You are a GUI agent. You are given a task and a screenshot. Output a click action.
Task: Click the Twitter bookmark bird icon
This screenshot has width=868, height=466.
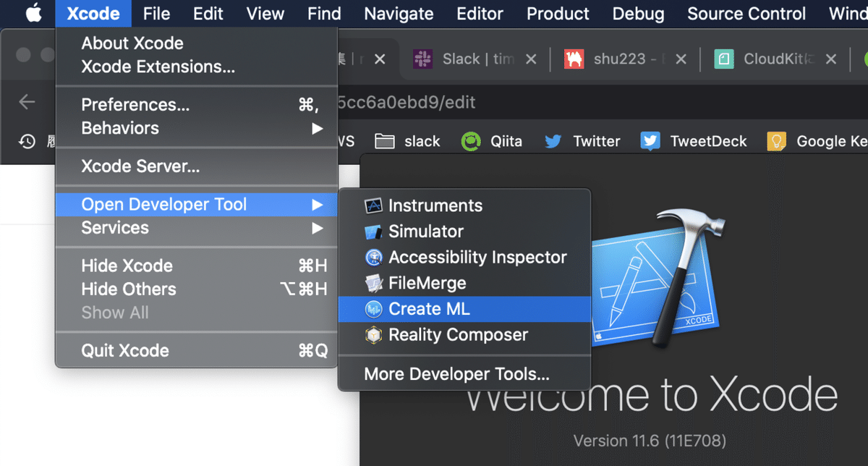(x=553, y=141)
